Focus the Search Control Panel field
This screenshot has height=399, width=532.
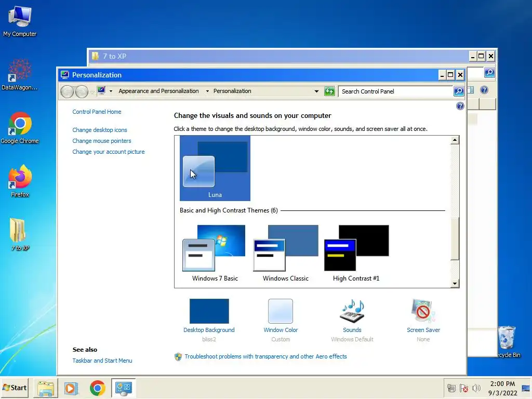[396, 91]
